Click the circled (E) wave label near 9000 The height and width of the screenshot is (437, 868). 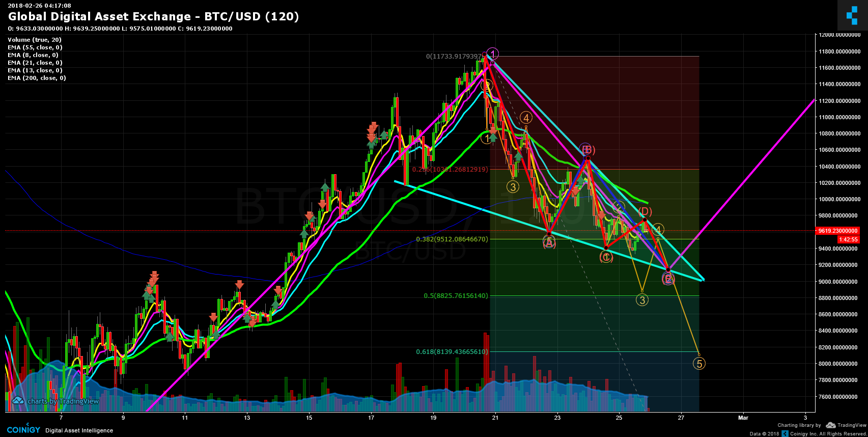pos(668,279)
